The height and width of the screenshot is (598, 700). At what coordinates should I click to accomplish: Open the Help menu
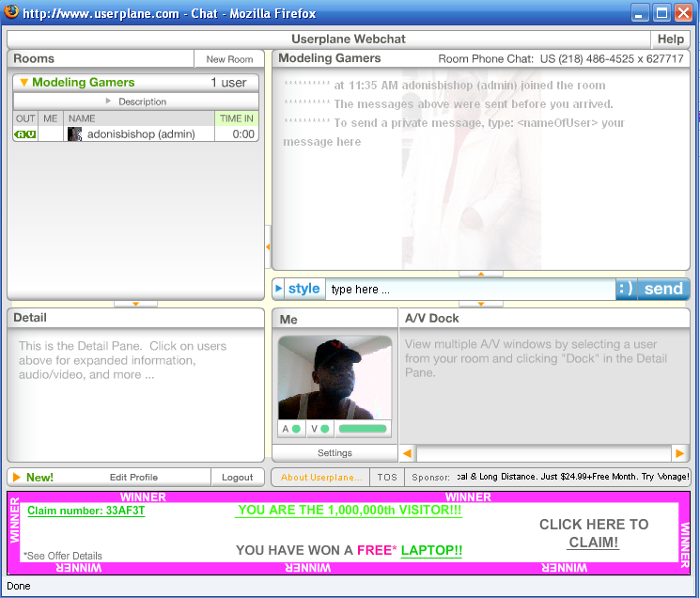(670, 39)
